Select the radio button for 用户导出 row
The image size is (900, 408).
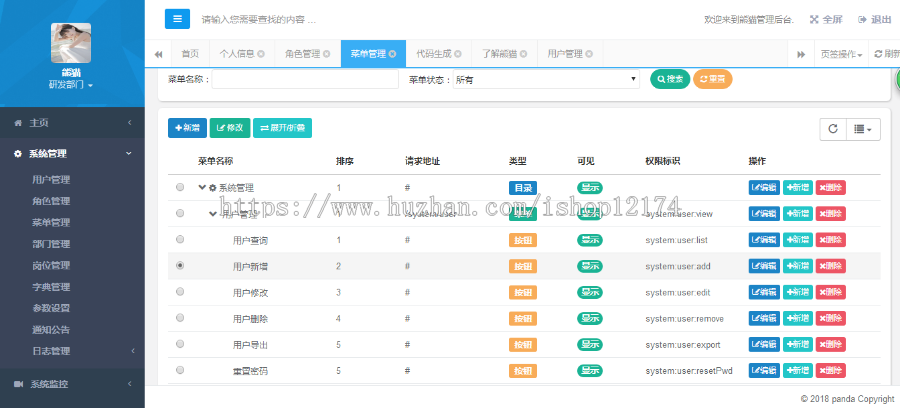pos(180,344)
